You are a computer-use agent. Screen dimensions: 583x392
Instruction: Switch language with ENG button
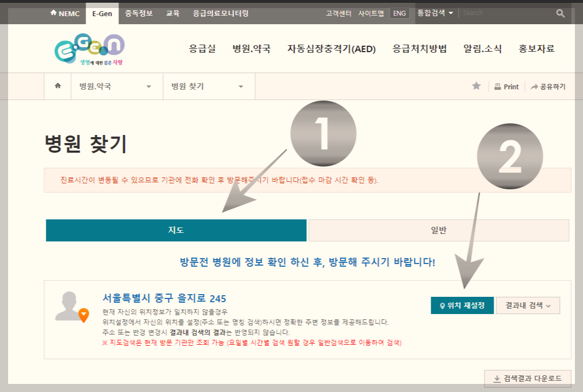399,13
